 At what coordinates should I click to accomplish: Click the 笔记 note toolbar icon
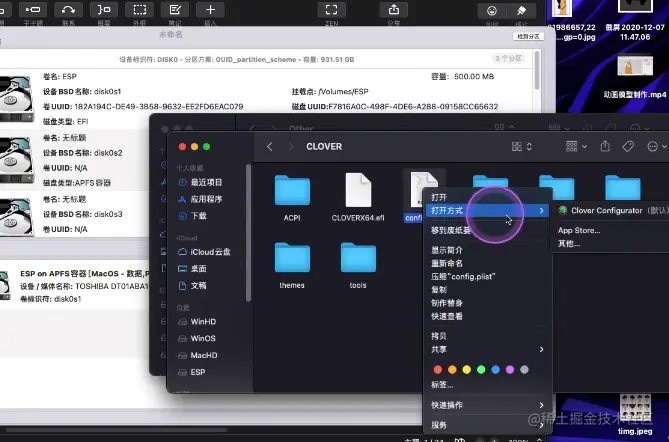tap(175, 10)
